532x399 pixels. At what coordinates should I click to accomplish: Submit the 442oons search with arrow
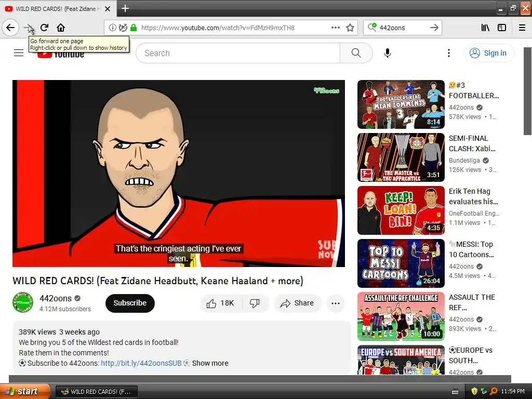pyautogui.click(x=434, y=28)
